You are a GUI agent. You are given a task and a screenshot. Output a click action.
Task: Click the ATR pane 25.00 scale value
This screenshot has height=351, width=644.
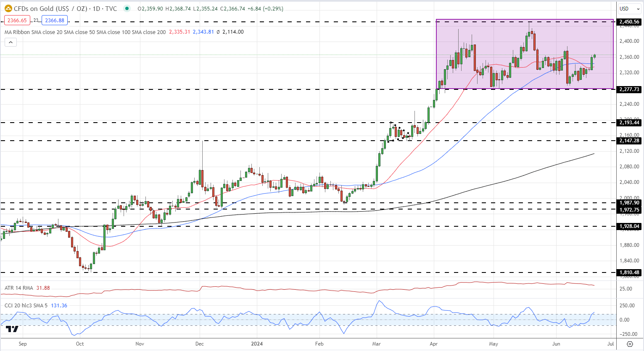pos(625,289)
